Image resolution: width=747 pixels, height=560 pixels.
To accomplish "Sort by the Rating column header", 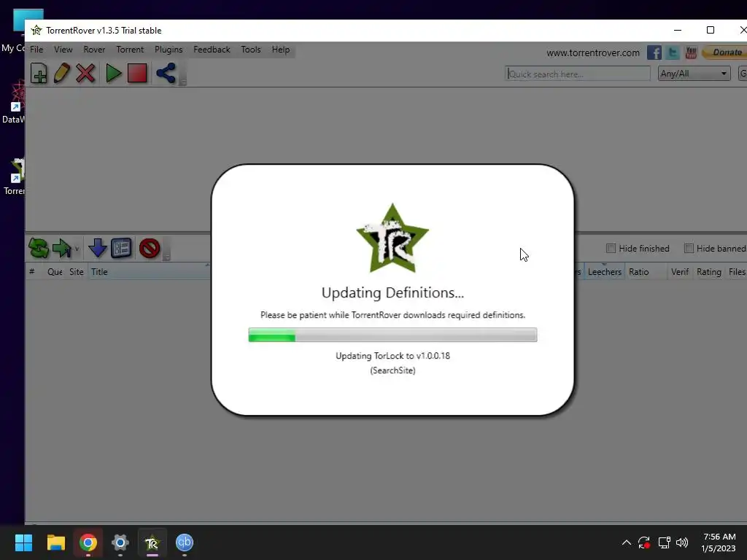I will coord(709,272).
